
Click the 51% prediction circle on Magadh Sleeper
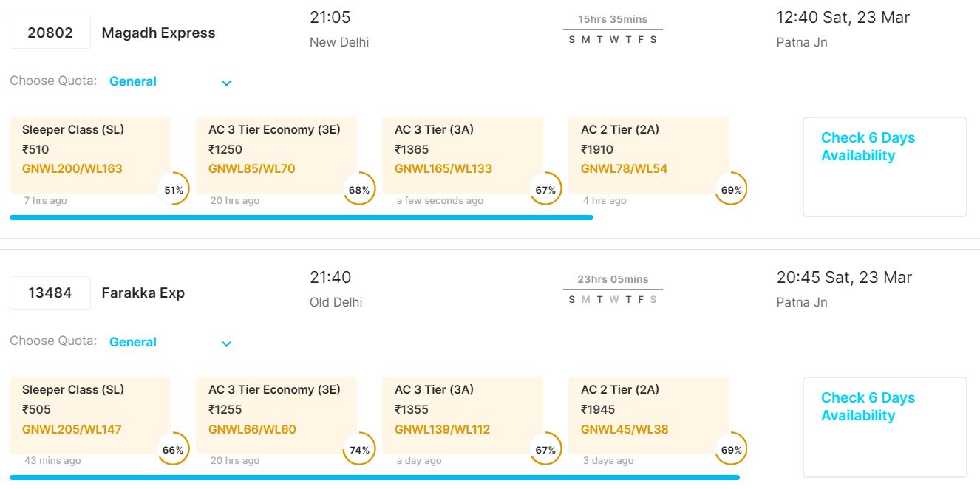[174, 190]
